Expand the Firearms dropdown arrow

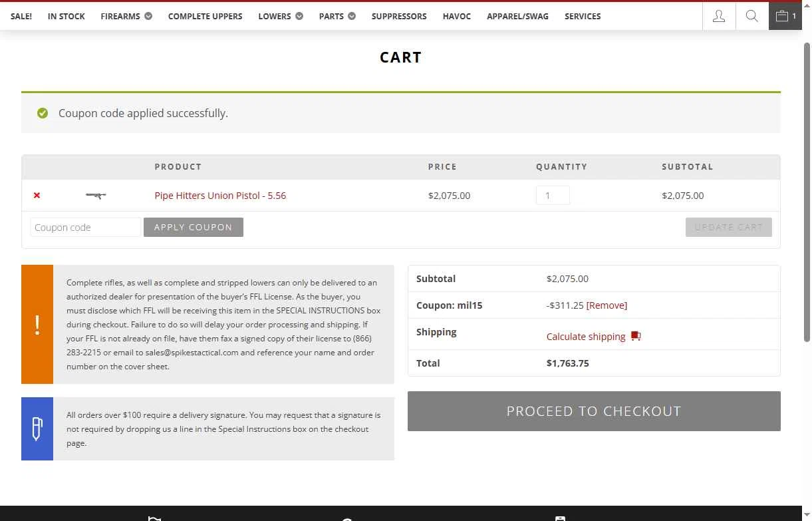148,16
